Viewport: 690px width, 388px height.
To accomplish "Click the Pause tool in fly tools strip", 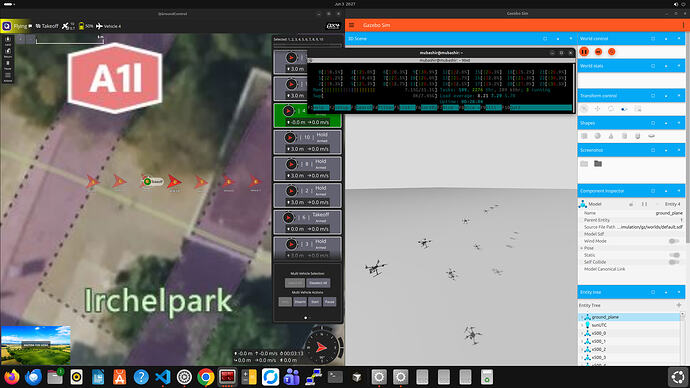I will coord(8,66).
